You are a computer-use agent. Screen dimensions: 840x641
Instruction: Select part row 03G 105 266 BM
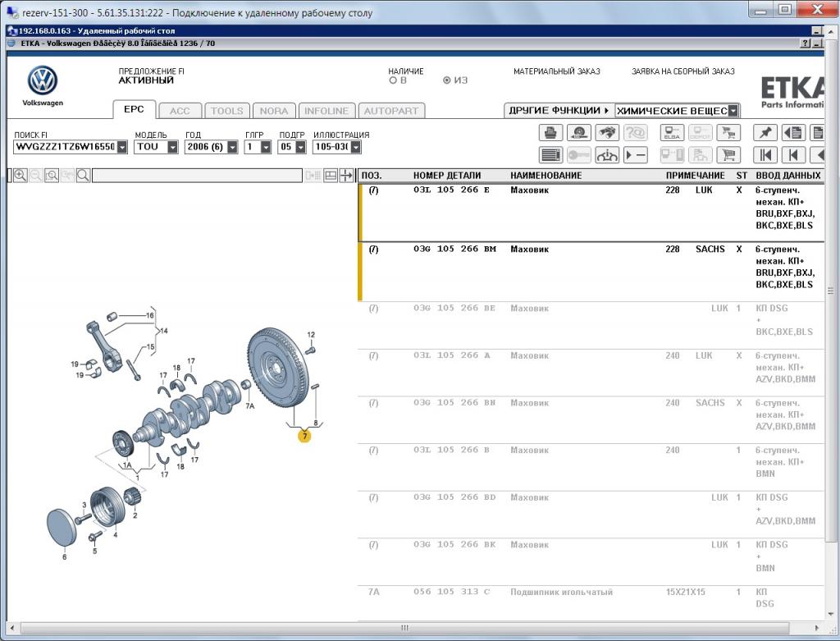(591, 272)
